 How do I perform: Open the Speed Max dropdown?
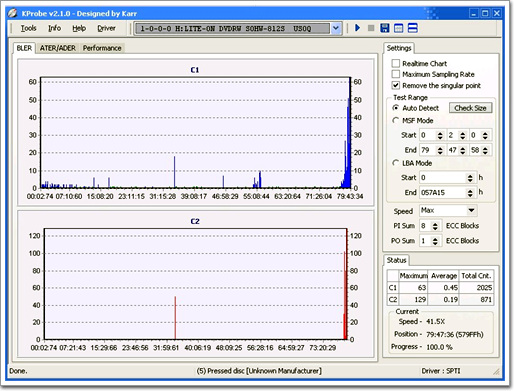coord(471,210)
